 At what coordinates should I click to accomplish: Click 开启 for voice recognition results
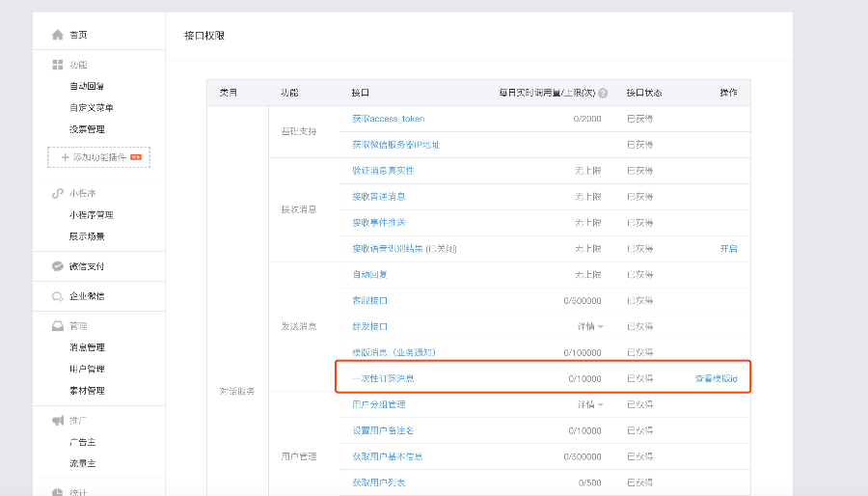pyautogui.click(x=728, y=249)
